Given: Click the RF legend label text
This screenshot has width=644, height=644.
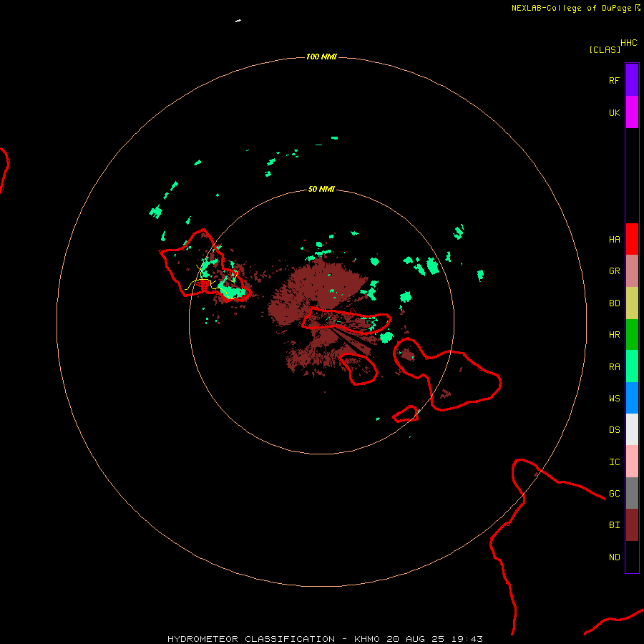Looking at the screenshot, I should coord(614,80).
